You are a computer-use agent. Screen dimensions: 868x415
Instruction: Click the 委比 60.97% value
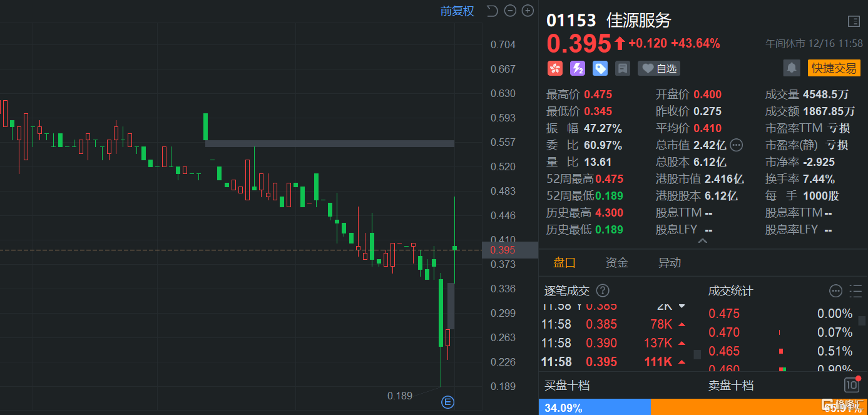[603, 145]
